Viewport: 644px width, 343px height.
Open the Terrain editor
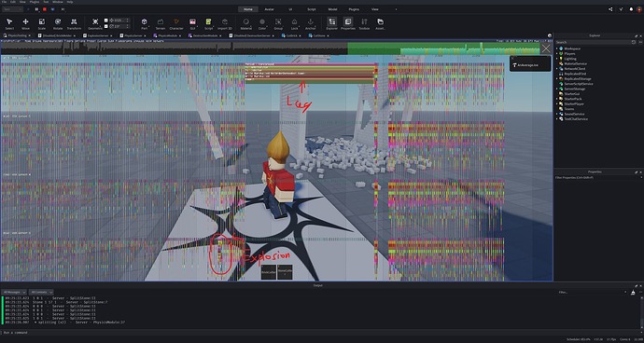(x=161, y=24)
